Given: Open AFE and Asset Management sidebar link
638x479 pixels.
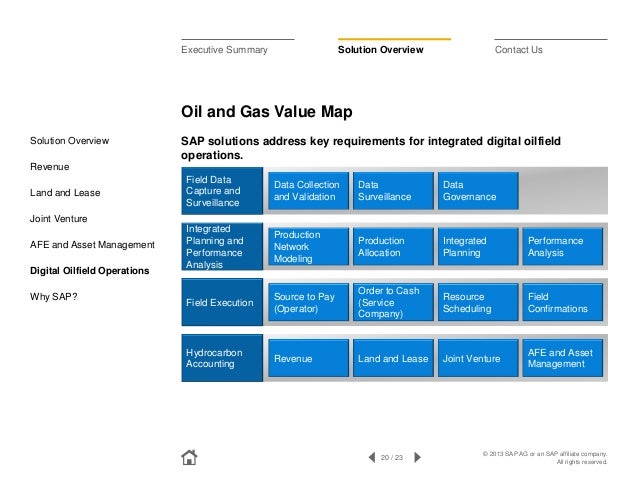Looking at the screenshot, I should click(x=92, y=245).
